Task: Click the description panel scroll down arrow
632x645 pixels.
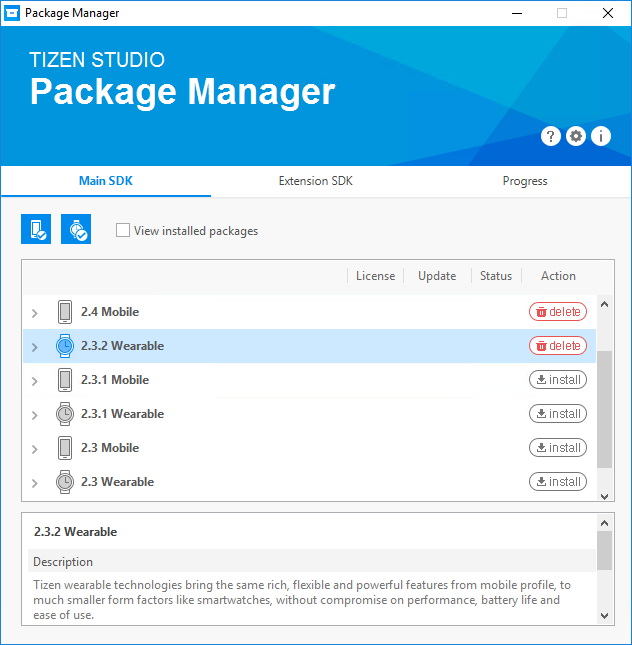Action: pos(604,616)
